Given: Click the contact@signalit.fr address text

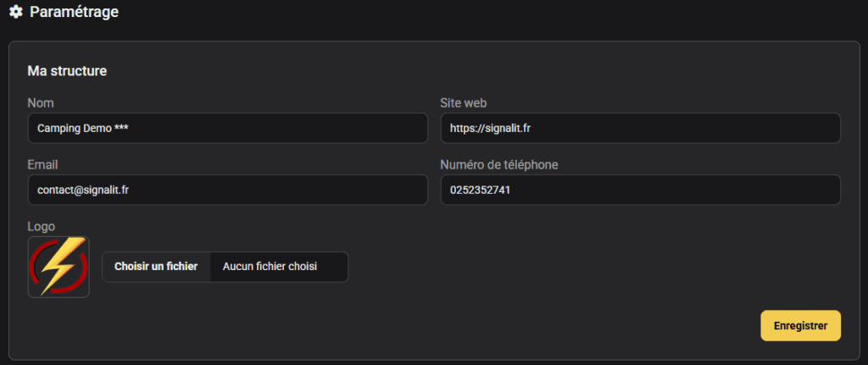Looking at the screenshot, I should coord(83,191).
